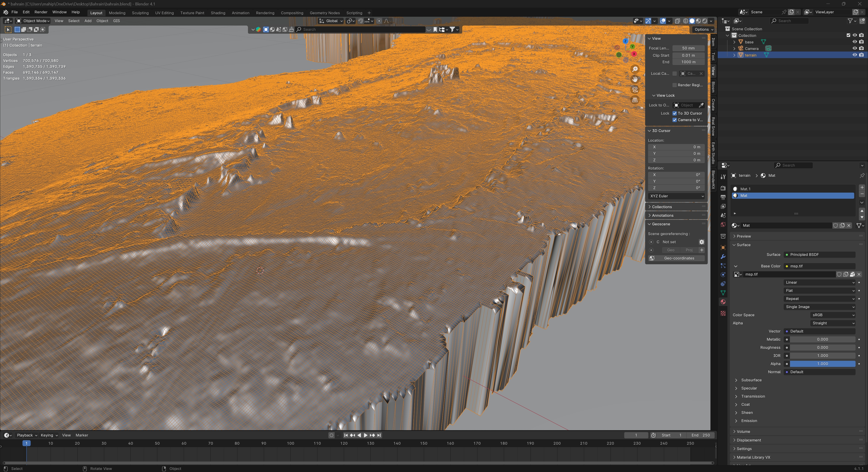868x472 pixels.
Task: Click the pan view hand icon
Action: coord(635,79)
